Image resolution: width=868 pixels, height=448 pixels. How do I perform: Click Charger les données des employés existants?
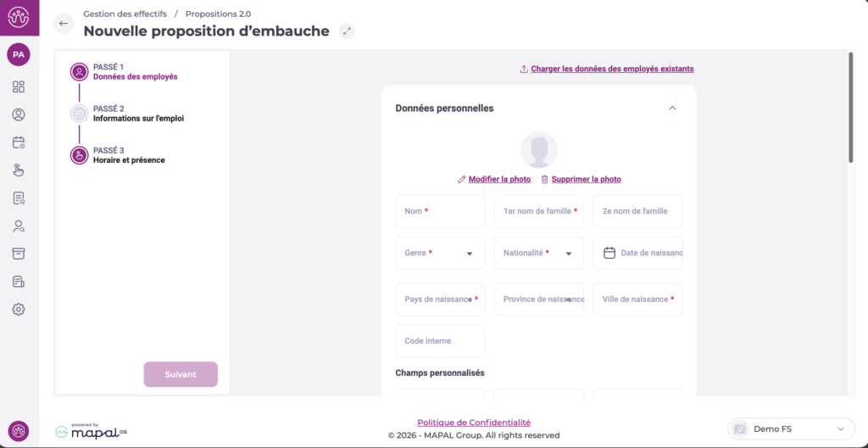pos(611,69)
